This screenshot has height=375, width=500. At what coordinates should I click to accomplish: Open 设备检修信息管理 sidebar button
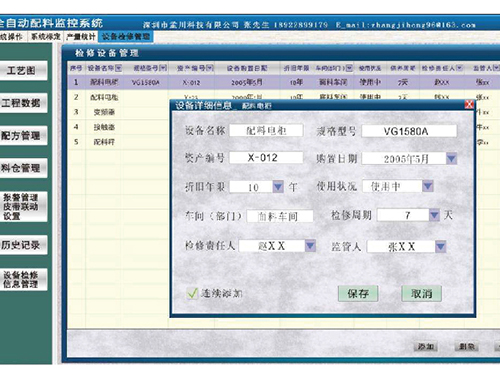click(x=23, y=279)
